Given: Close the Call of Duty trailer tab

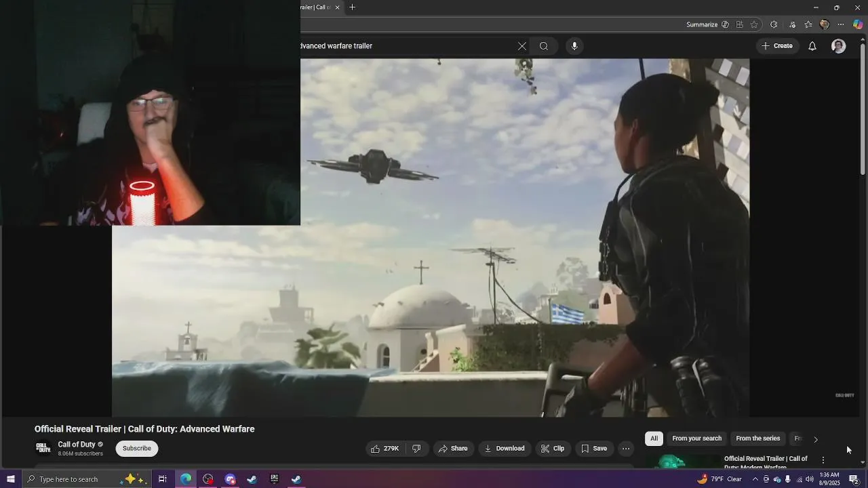Looking at the screenshot, I should click(338, 7).
